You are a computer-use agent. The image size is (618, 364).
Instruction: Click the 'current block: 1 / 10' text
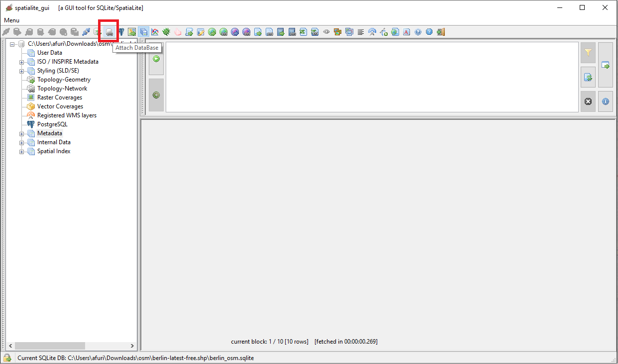(270, 342)
